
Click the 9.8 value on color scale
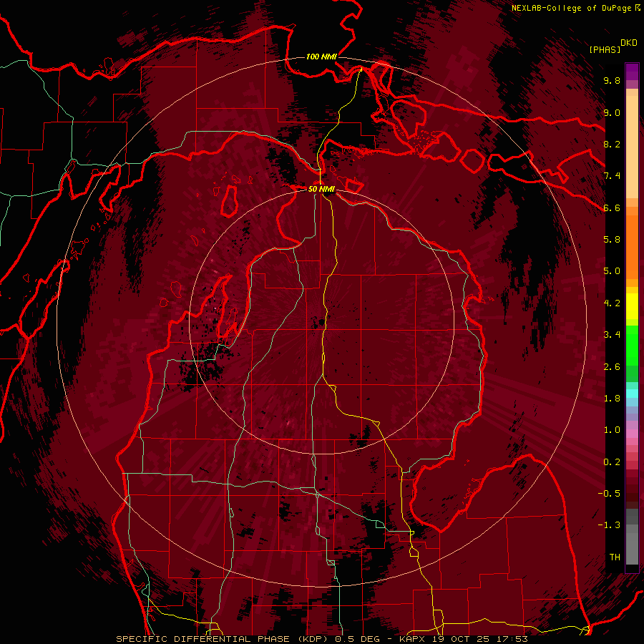click(x=612, y=80)
